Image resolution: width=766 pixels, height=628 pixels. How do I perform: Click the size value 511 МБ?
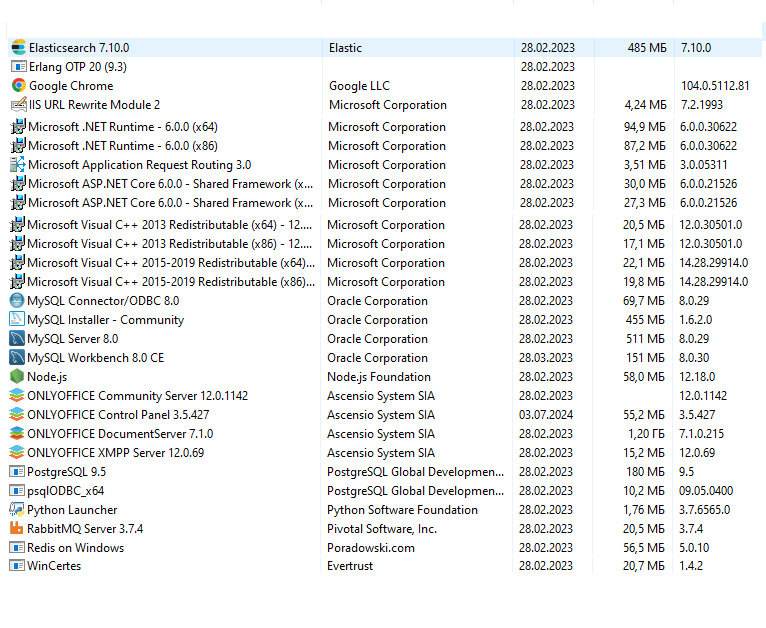645,339
